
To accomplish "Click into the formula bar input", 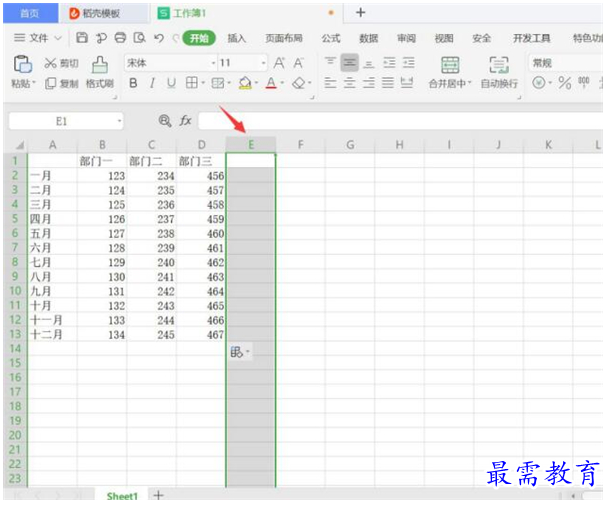I will click(x=401, y=121).
